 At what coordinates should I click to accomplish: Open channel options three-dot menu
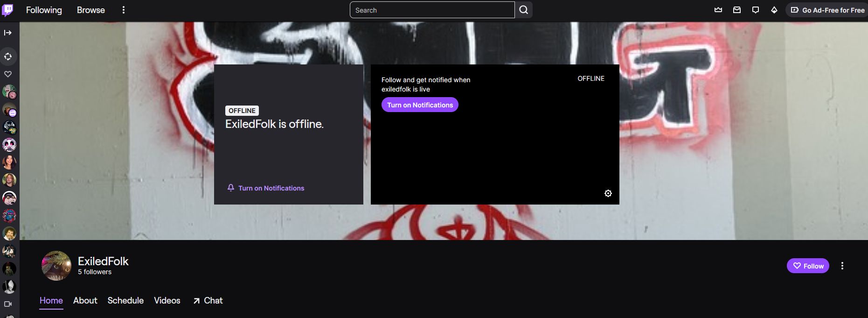(x=842, y=266)
